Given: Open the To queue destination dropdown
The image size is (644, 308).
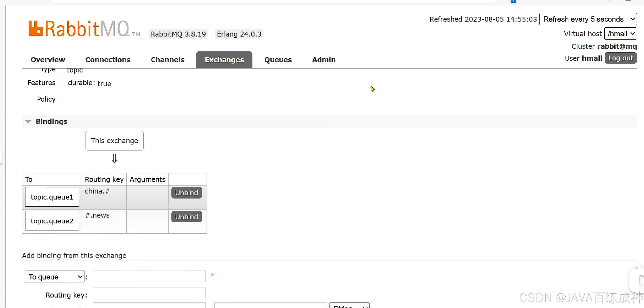Looking at the screenshot, I should [54, 277].
